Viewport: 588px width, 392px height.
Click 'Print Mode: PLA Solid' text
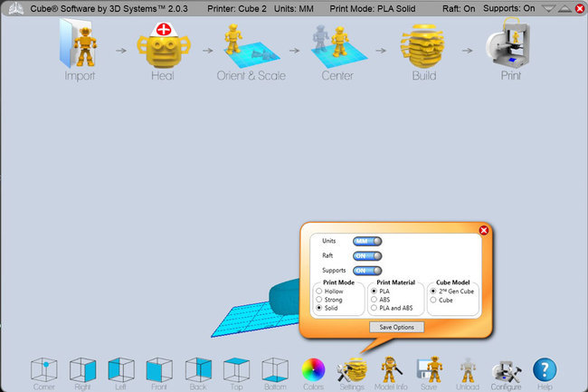click(x=373, y=9)
